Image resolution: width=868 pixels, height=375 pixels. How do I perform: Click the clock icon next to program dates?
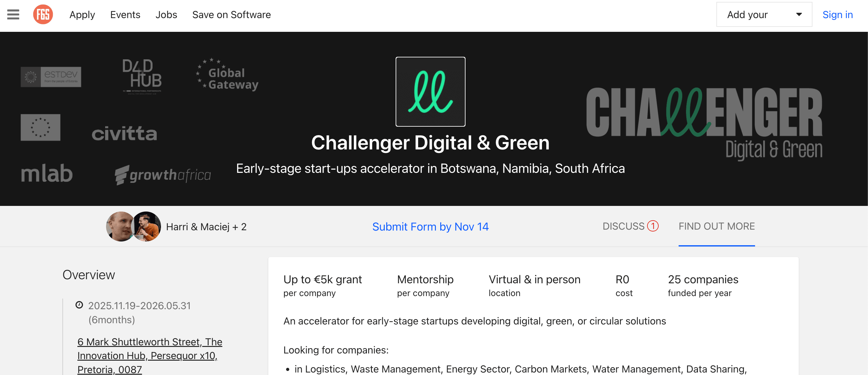pyautogui.click(x=79, y=305)
